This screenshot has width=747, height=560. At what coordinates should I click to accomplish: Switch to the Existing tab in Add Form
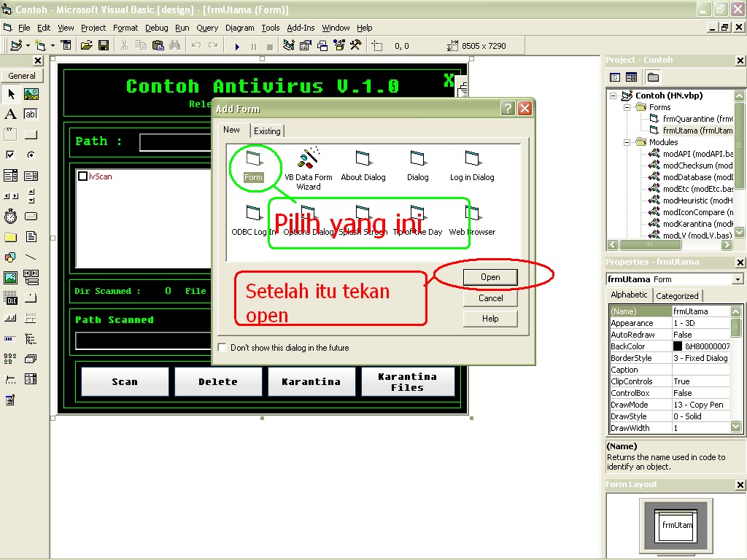point(267,131)
